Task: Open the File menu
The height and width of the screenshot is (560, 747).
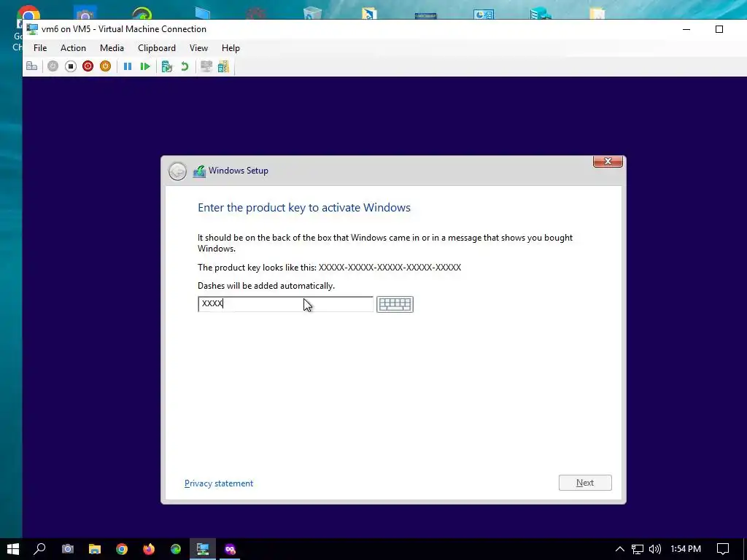Action: click(40, 48)
